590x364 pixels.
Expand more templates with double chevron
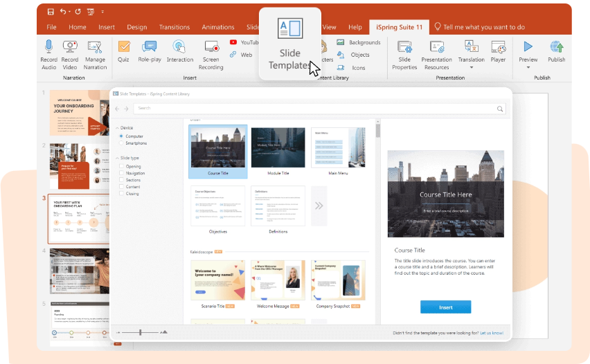pos(319,206)
